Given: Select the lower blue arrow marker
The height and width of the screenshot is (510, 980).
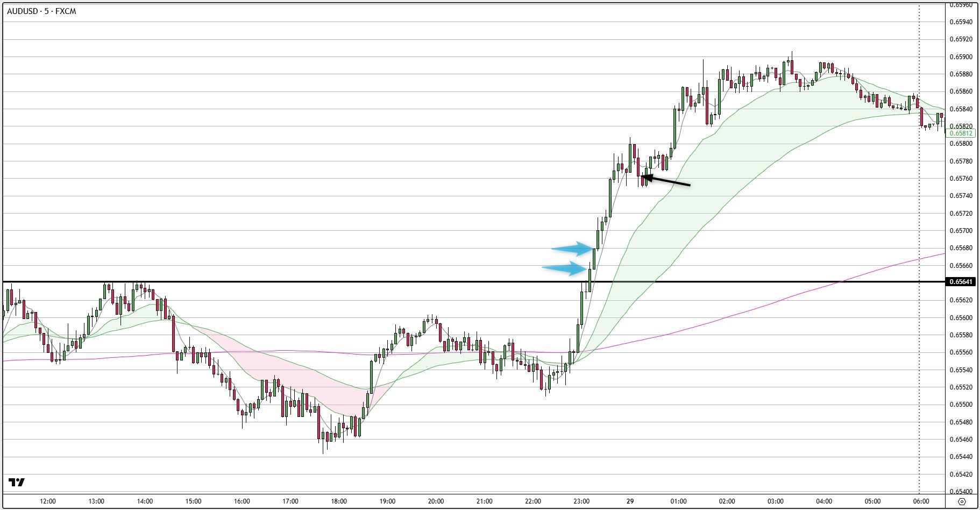Looking at the screenshot, I should point(564,268).
